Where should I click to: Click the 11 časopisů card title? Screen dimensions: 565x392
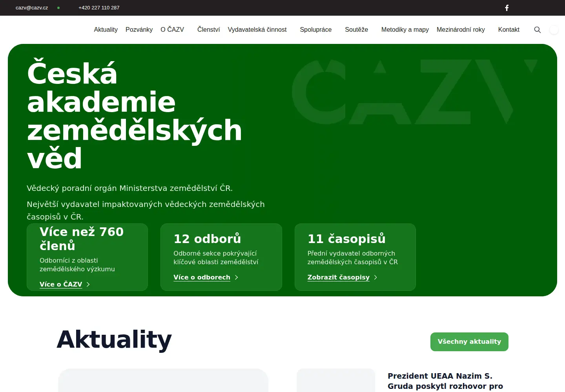point(346,239)
